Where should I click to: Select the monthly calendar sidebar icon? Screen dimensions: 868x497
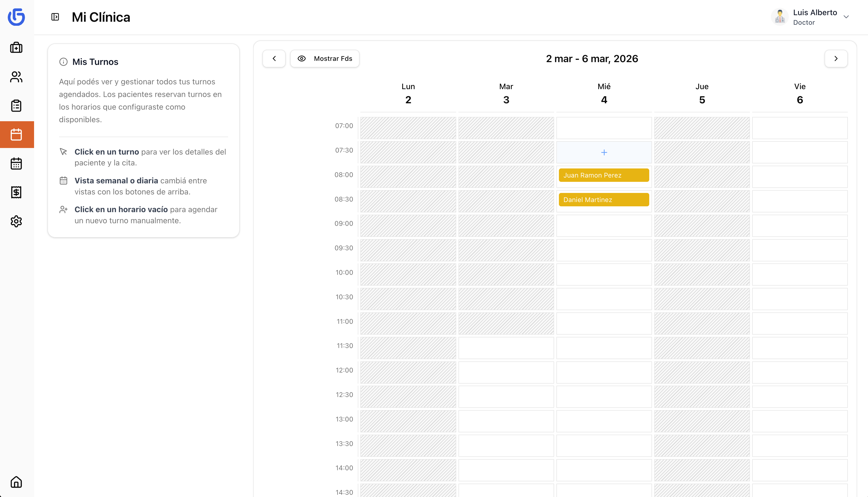point(16,163)
